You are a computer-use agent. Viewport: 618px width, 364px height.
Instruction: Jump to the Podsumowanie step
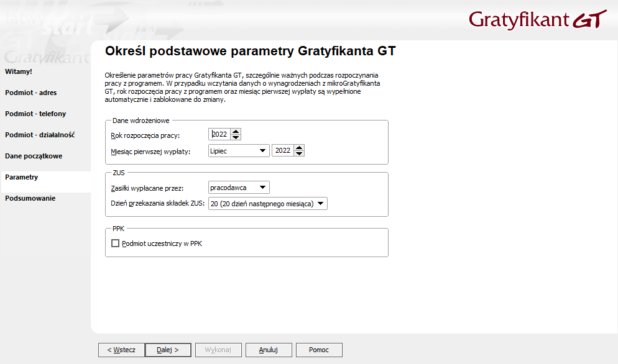[30, 198]
